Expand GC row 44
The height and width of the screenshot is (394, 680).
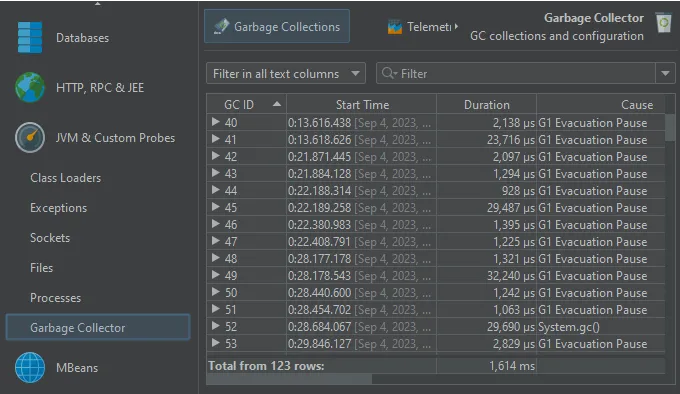coord(216,190)
